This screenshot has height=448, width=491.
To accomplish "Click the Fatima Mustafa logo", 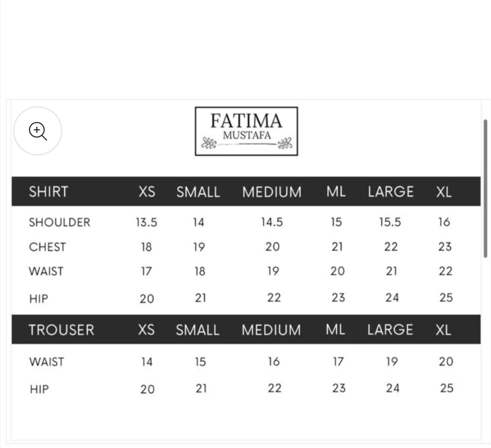I will (x=246, y=131).
